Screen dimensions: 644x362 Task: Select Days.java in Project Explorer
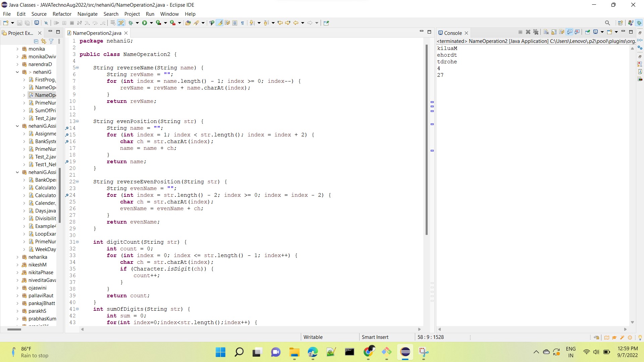point(45,211)
